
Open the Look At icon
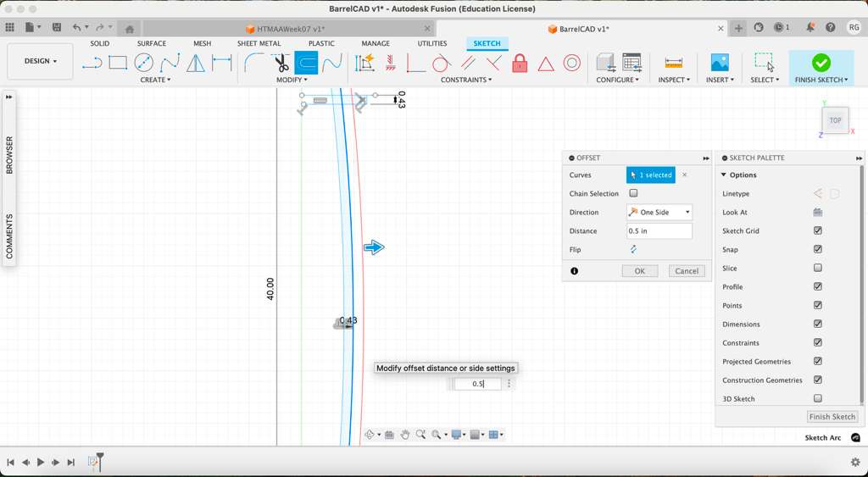[818, 213]
